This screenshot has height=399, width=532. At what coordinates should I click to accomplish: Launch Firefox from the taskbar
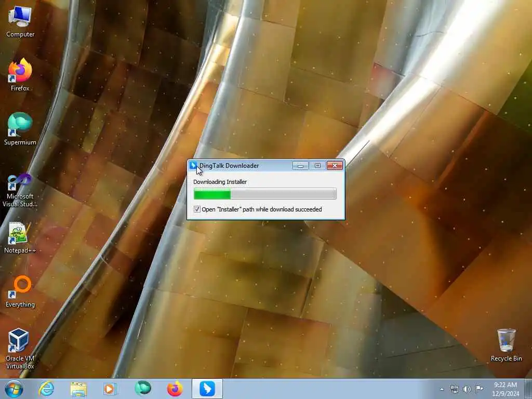coord(175,389)
